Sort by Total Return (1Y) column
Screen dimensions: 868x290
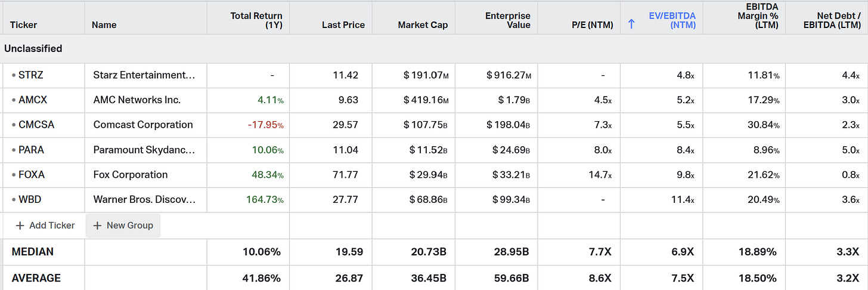tap(256, 20)
